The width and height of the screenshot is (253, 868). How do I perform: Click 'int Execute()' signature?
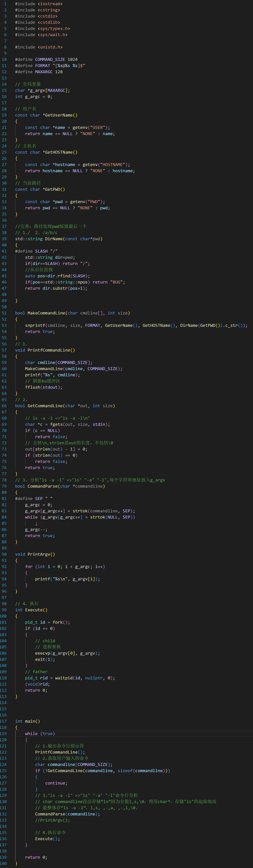(31, 610)
